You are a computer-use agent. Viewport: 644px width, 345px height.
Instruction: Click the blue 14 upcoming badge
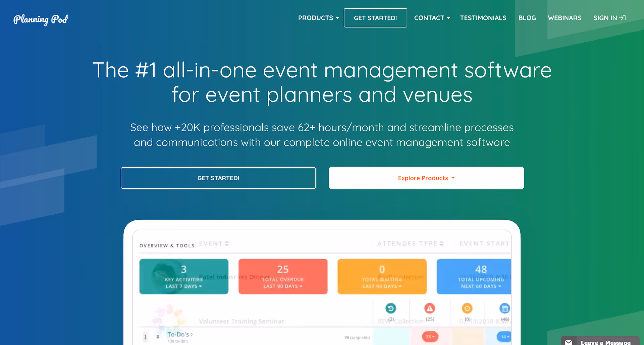(x=504, y=337)
